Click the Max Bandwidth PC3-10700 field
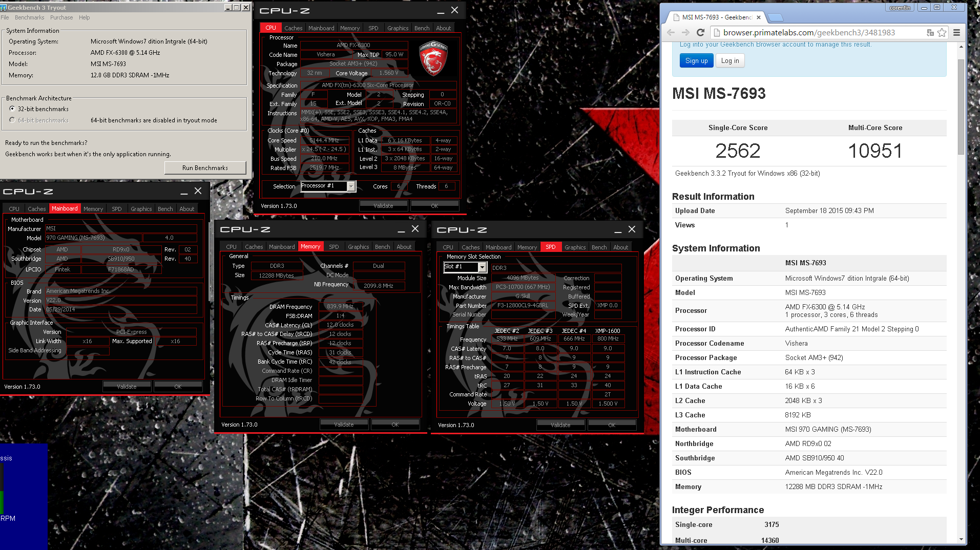The width and height of the screenshot is (980, 550). click(x=523, y=287)
